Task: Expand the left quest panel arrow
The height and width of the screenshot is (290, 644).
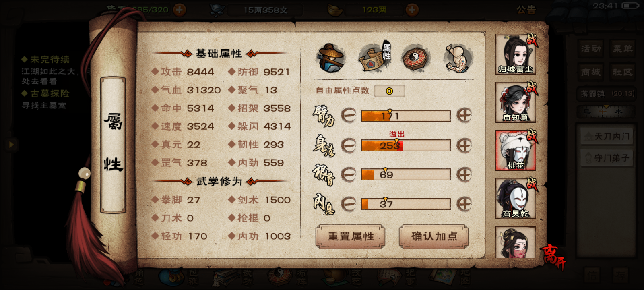Action: click(x=11, y=144)
